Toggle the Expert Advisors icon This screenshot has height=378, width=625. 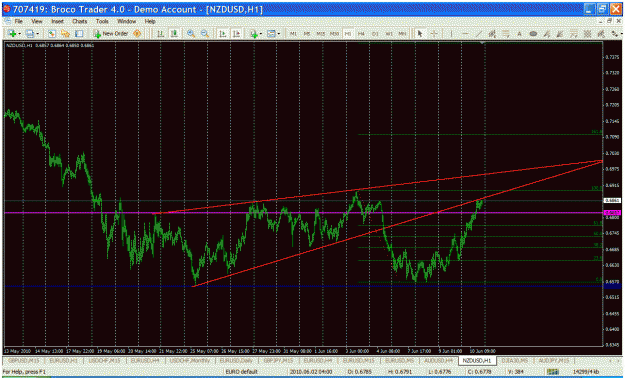pyautogui.click(x=137, y=34)
